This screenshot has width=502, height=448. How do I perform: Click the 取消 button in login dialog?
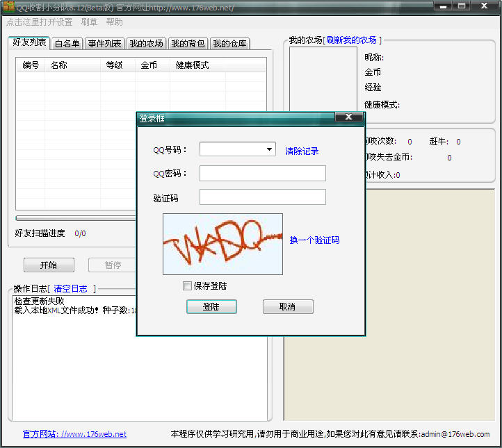click(288, 307)
